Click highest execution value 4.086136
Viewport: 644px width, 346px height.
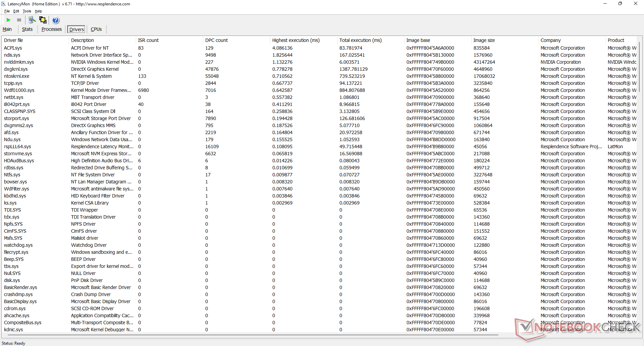click(x=282, y=48)
